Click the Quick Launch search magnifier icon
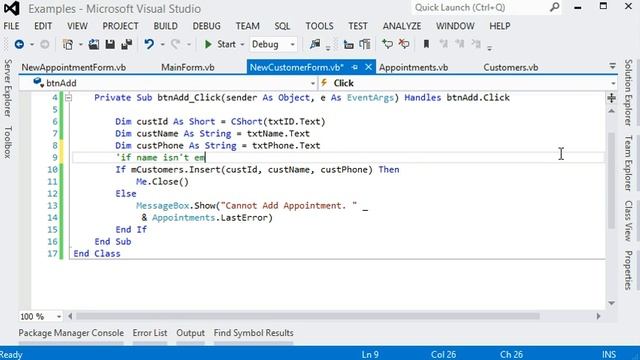Viewport: 640px width, 360px height. [554, 7]
